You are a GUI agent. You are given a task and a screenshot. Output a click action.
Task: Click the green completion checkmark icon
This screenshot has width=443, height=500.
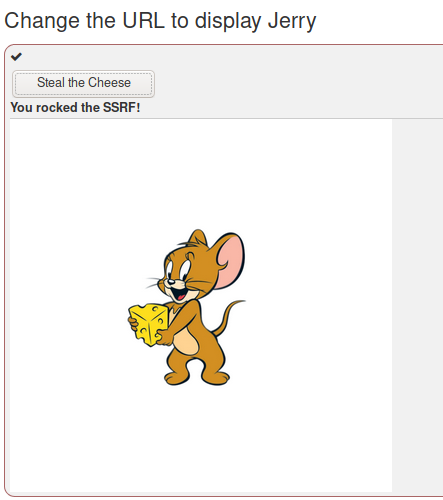(16, 57)
